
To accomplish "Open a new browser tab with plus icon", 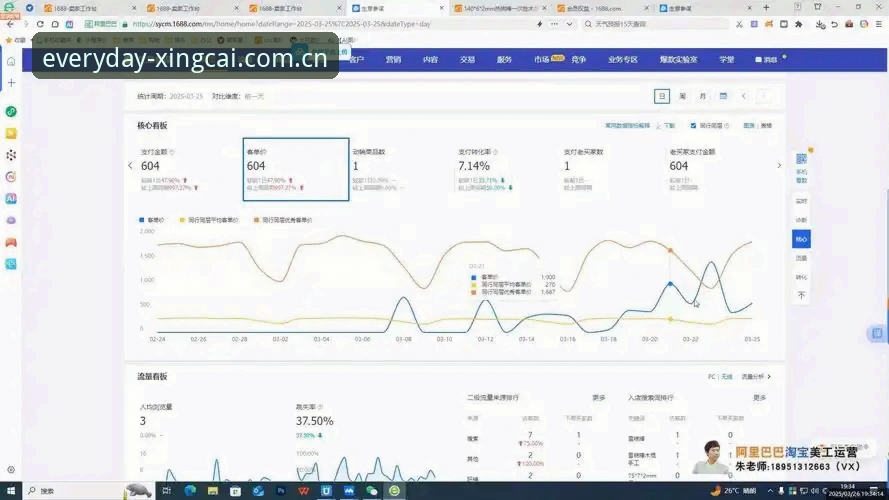I will [x=766, y=8].
